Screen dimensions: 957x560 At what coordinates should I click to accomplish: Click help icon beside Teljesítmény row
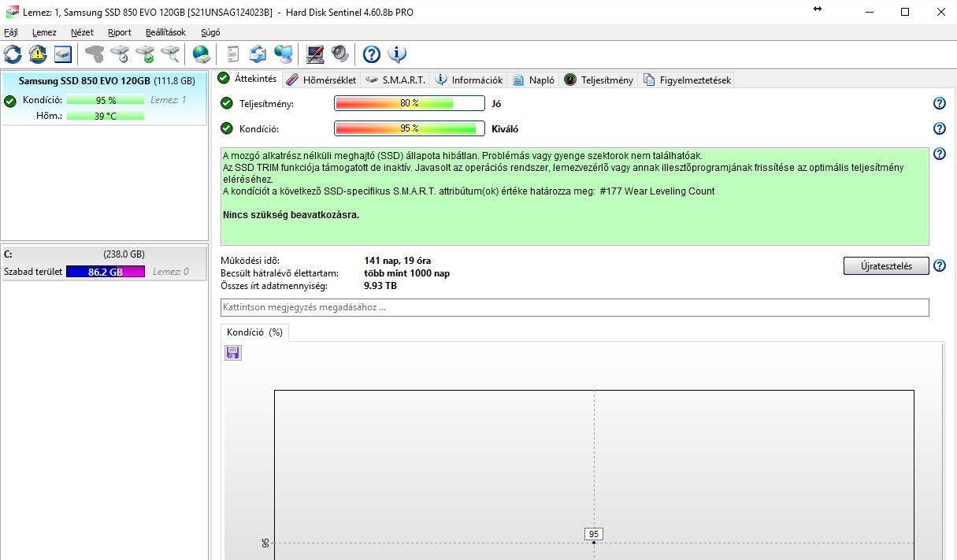[x=939, y=103]
